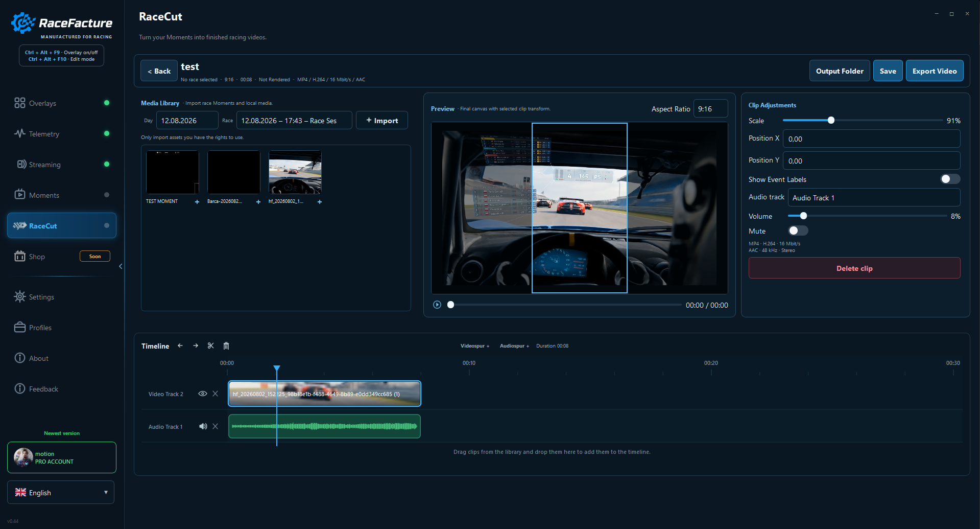This screenshot has height=529, width=980.
Task: Open Overlays in sidebar
Action: point(61,103)
